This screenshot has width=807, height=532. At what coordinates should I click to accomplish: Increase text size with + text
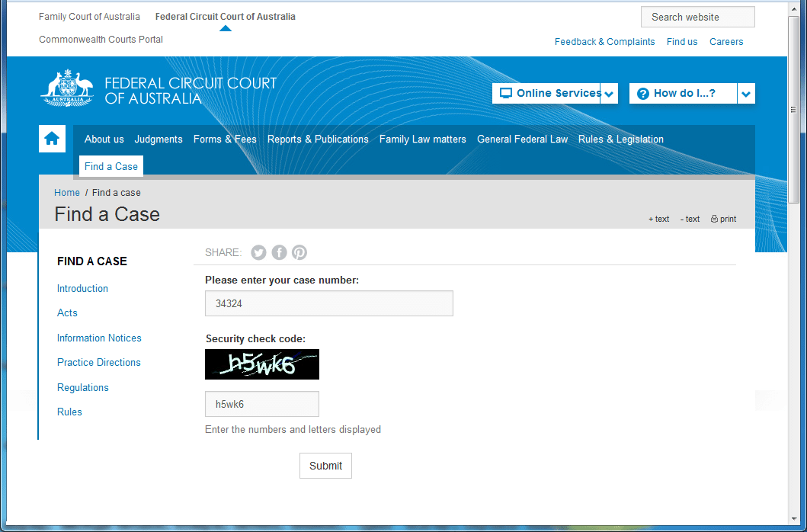658,219
